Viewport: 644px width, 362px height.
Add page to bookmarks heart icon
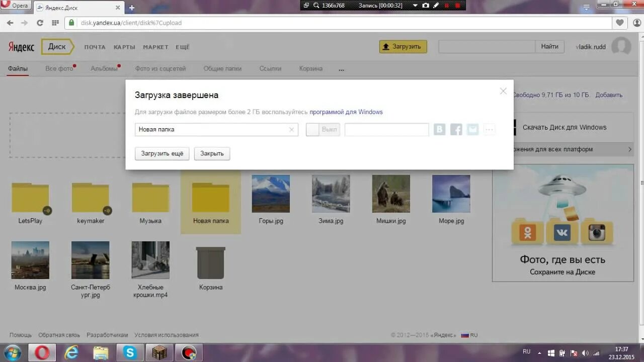pyautogui.click(x=620, y=23)
